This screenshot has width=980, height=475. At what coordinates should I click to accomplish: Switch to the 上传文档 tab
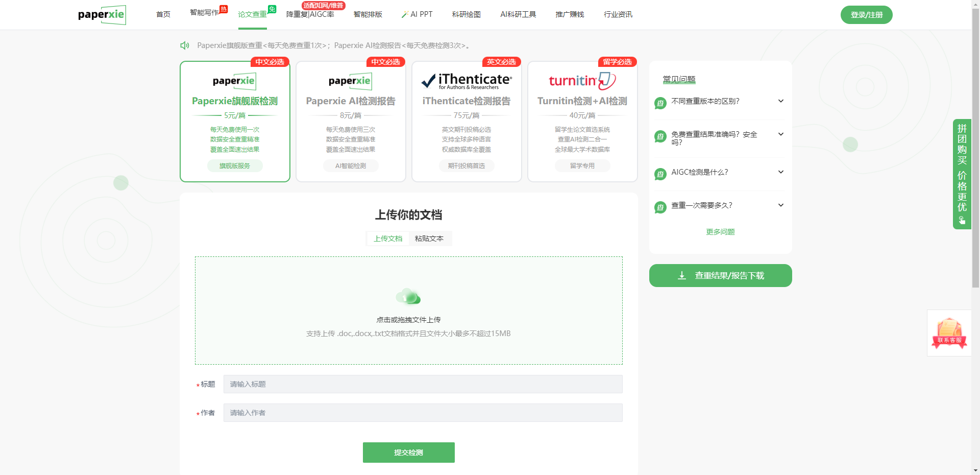click(x=388, y=239)
